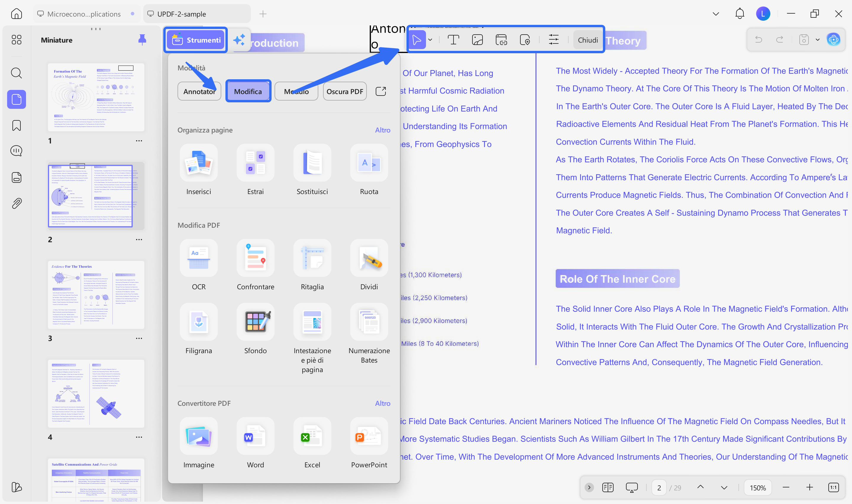
Task: Open tools in a new window icon
Action: 381,91
